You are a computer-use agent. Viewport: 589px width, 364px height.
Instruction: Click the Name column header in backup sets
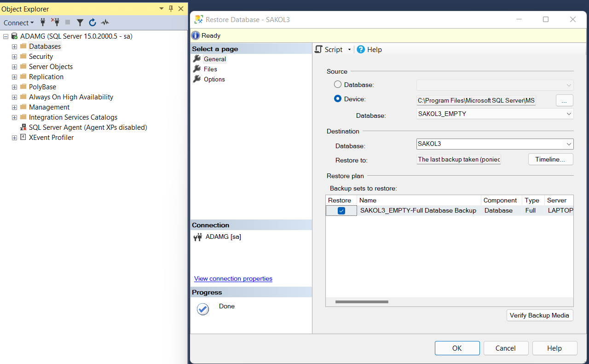[x=419, y=200]
